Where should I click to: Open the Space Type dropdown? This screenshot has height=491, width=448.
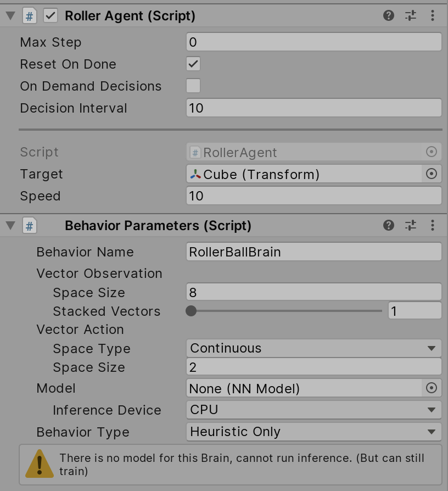(x=313, y=348)
